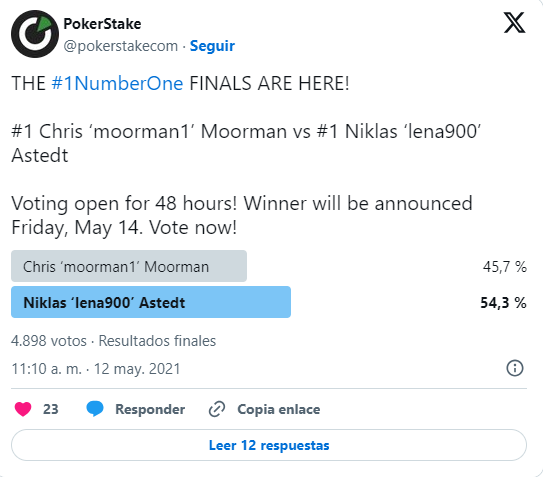Screen dimensions: 543x477
Task: Click the 54,3 % result percentage
Action: tap(503, 302)
